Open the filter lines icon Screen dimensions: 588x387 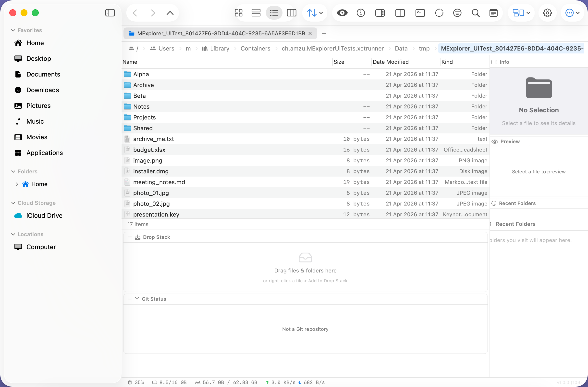[457, 13]
